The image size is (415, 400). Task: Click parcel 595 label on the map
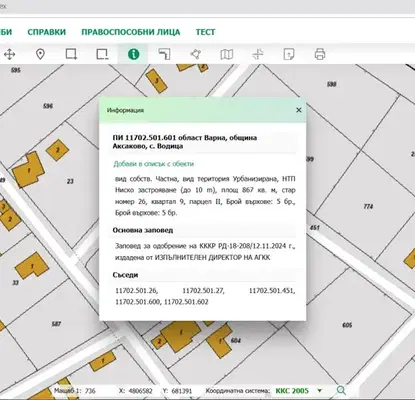pos(16,70)
